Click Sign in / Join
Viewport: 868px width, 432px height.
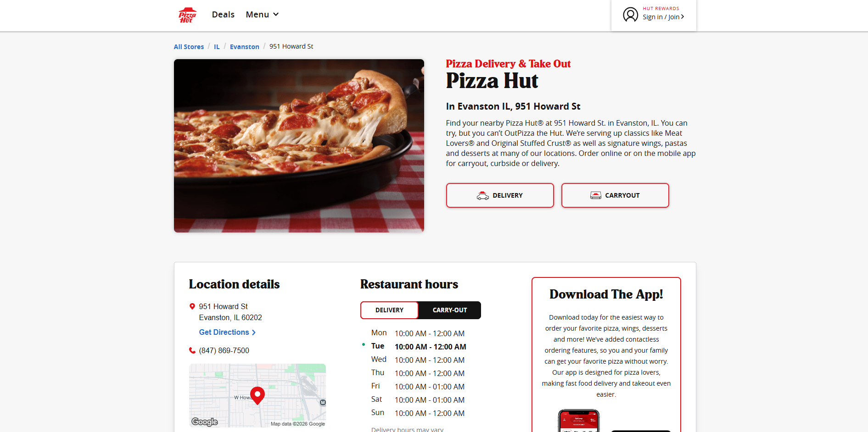pos(663,17)
